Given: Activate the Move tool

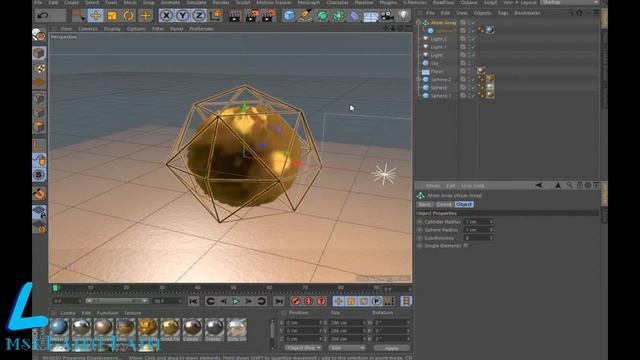Looking at the screenshot, I should coord(95,16).
